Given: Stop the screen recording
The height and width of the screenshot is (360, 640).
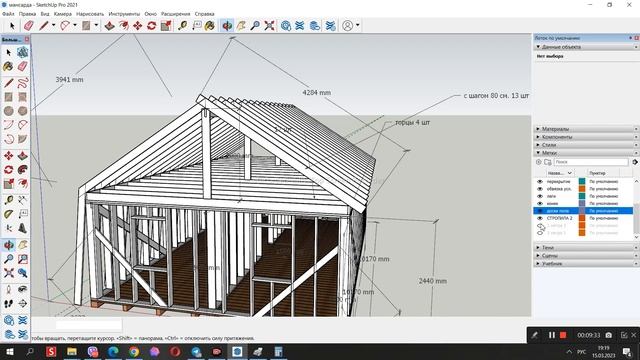Looking at the screenshot, I should [563, 335].
